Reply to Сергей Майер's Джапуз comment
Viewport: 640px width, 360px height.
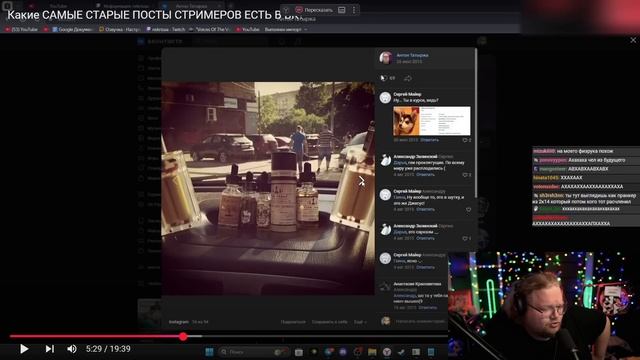click(x=425, y=209)
